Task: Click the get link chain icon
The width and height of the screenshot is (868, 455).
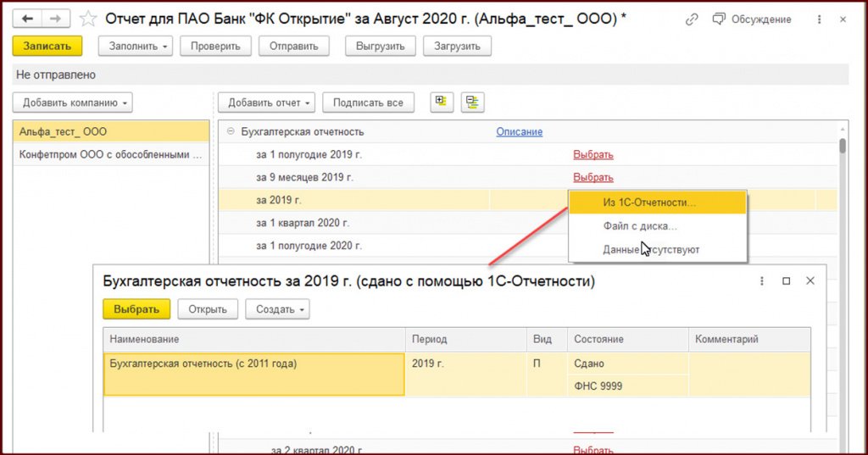Action: (693, 19)
